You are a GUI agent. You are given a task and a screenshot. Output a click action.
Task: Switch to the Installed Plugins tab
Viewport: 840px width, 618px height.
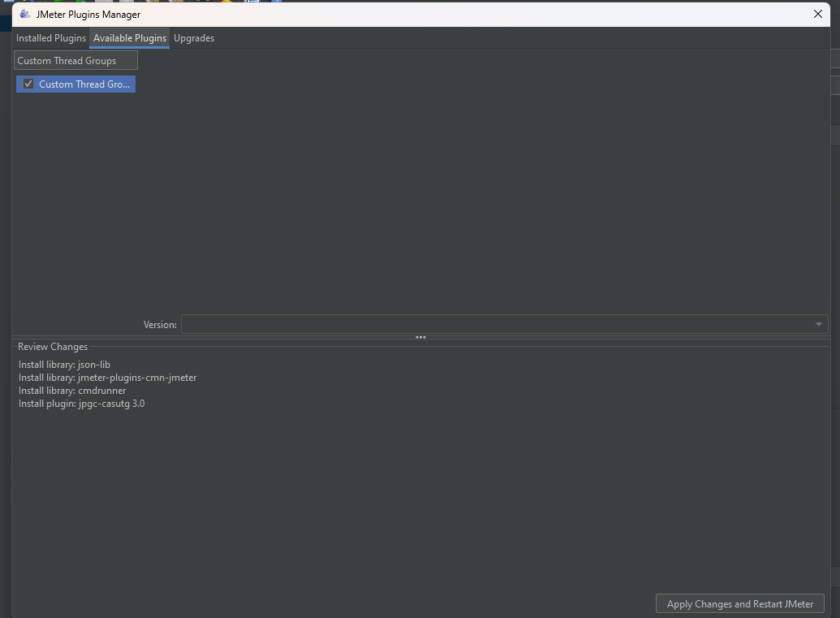51,38
